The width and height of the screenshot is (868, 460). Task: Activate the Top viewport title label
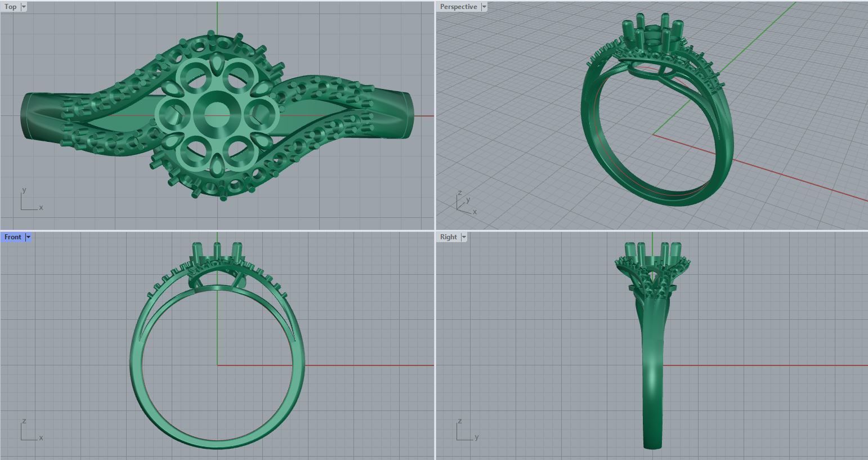[x=11, y=7]
